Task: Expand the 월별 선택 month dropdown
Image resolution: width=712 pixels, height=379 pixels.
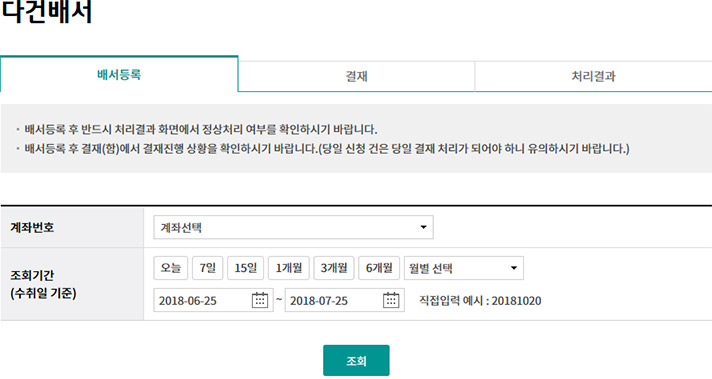Action: (464, 268)
